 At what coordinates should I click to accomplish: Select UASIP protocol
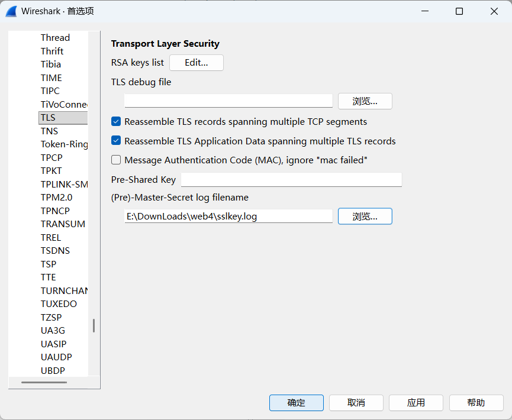coord(53,344)
